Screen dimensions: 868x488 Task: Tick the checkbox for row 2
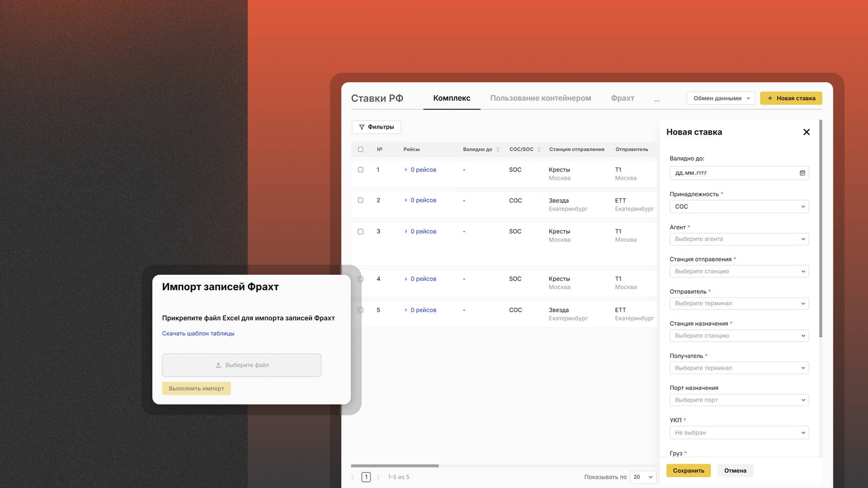(360, 200)
